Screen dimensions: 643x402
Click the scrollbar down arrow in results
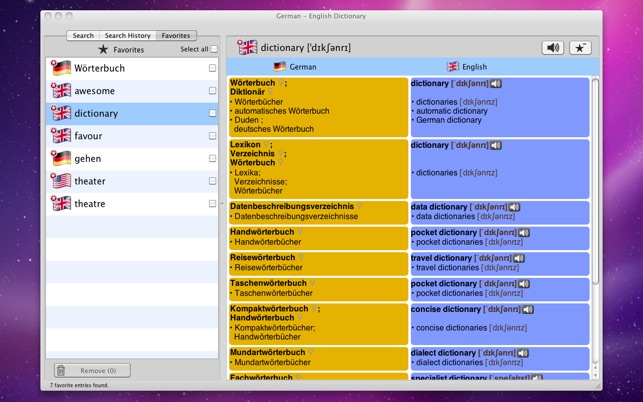pyautogui.click(x=595, y=374)
